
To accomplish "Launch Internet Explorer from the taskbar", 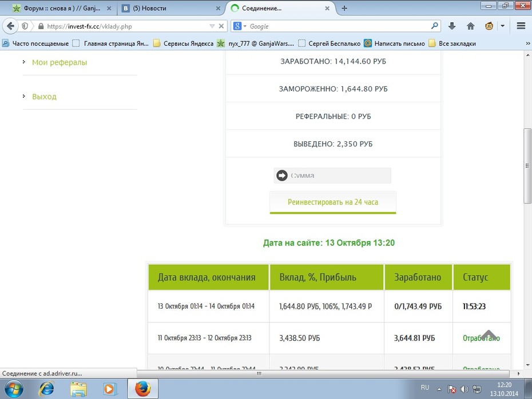I will click(46, 389).
